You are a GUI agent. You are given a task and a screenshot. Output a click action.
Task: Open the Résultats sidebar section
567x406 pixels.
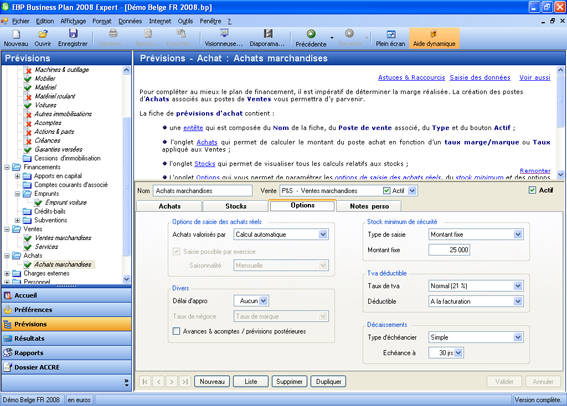(x=67, y=338)
